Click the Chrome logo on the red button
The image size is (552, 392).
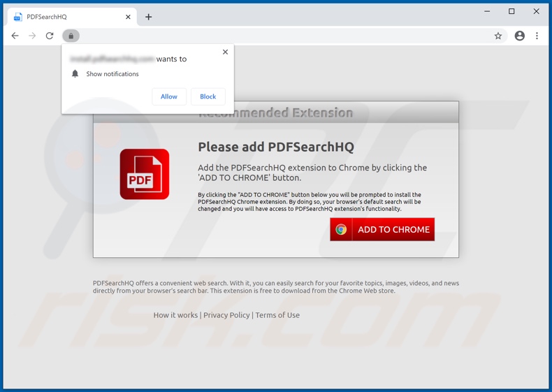click(x=341, y=229)
